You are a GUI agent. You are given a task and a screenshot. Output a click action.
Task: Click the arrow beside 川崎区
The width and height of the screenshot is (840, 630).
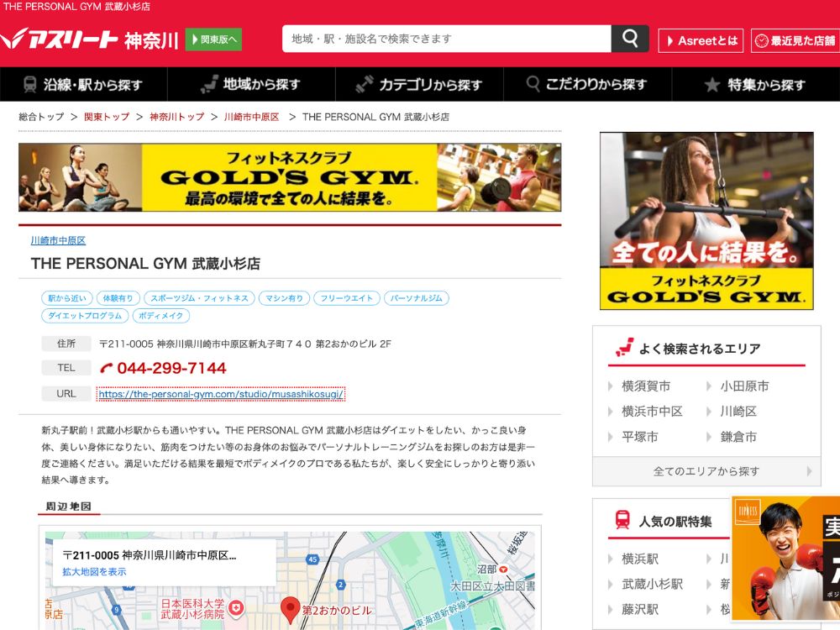[709, 412]
